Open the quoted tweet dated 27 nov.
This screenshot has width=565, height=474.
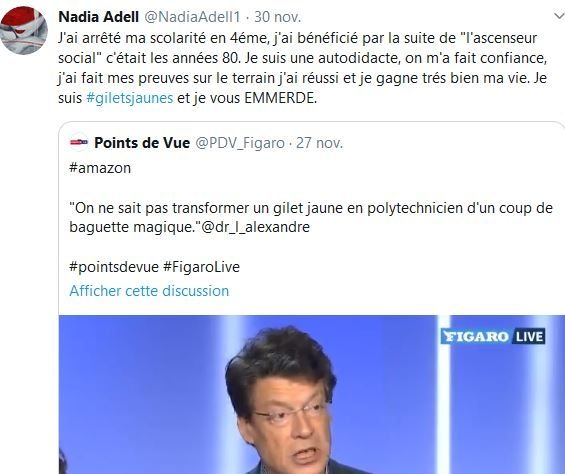tap(319, 143)
